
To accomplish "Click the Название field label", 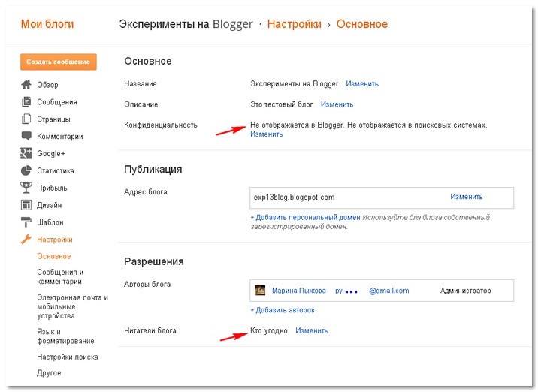I will click(141, 83).
